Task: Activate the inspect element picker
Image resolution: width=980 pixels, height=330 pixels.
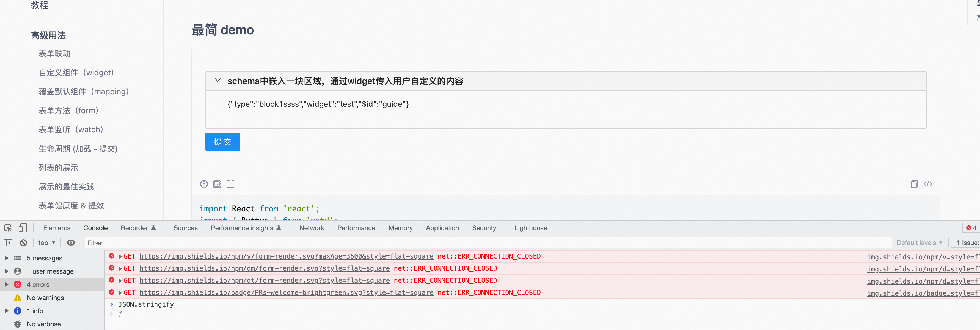Action: (8, 228)
